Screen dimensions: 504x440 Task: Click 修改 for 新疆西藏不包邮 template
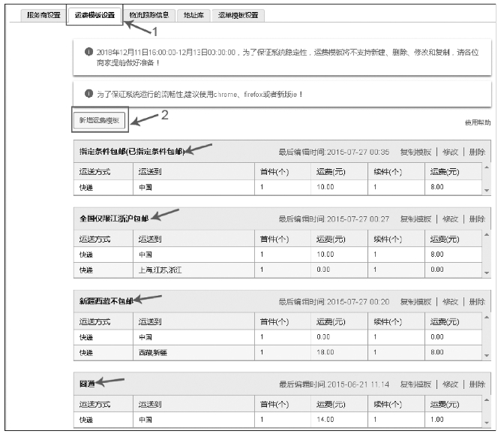click(x=450, y=302)
